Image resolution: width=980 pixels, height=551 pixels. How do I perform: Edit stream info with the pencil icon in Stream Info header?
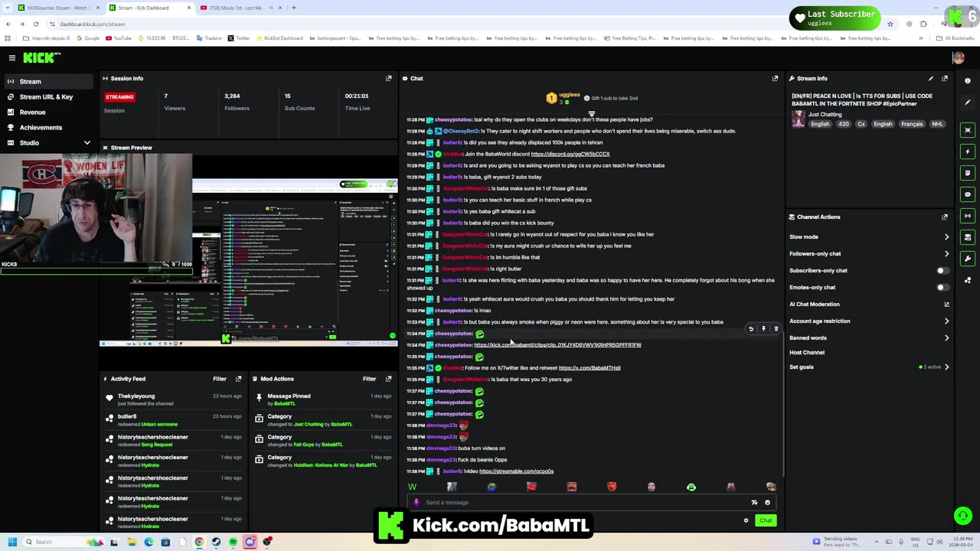click(931, 78)
